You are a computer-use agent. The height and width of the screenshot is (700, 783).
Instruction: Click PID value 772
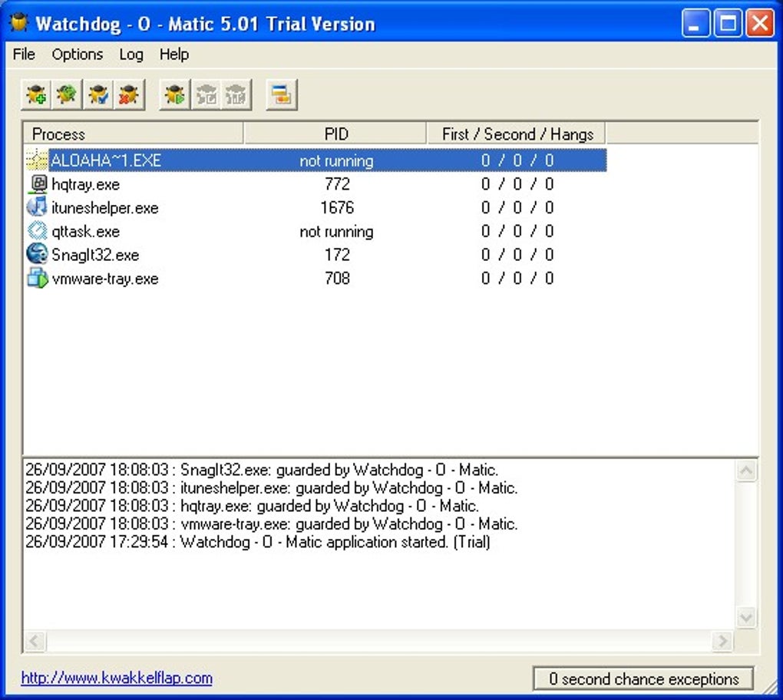click(x=337, y=183)
